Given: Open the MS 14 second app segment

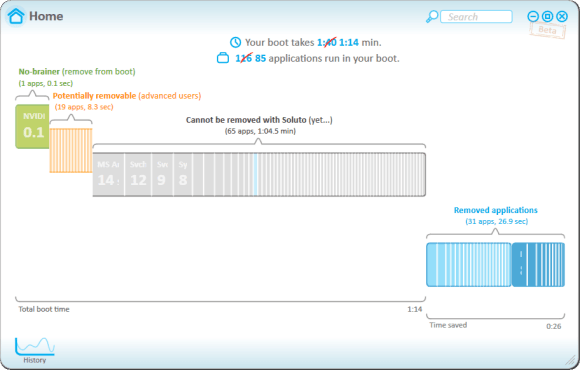Looking at the screenshot, I should point(108,174).
